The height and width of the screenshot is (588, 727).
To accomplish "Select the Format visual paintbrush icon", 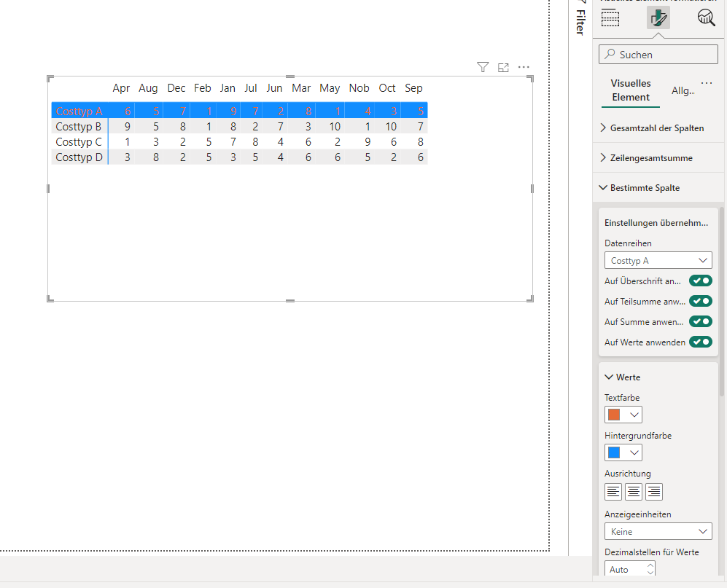I will pos(658,18).
